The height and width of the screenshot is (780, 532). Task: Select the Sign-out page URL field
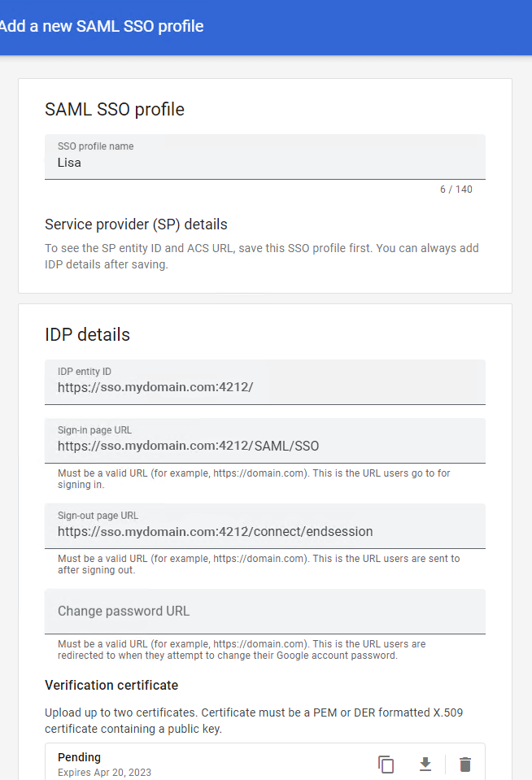pos(264,531)
